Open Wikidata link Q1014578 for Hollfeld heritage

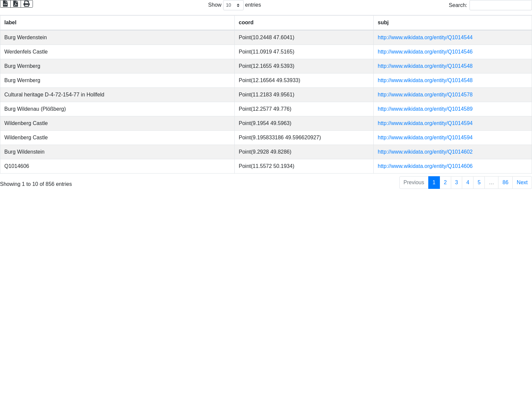click(x=425, y=95)
